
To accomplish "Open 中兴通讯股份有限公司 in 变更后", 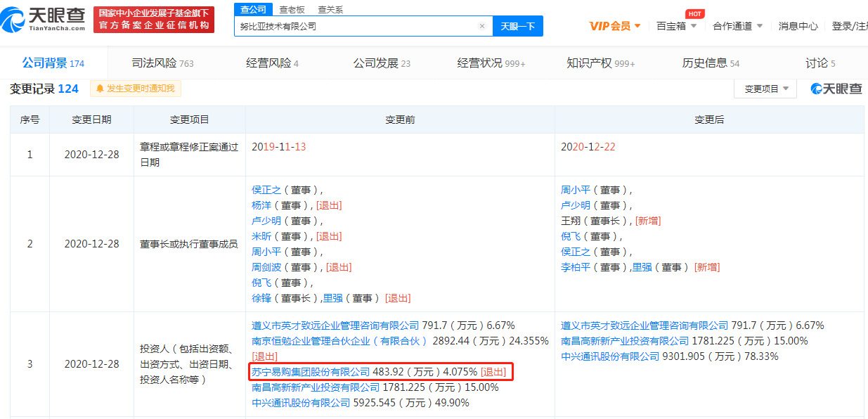I will point(610,356).
